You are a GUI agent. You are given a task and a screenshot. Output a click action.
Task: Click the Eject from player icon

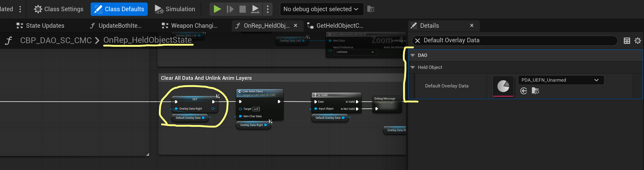(255, 9)
